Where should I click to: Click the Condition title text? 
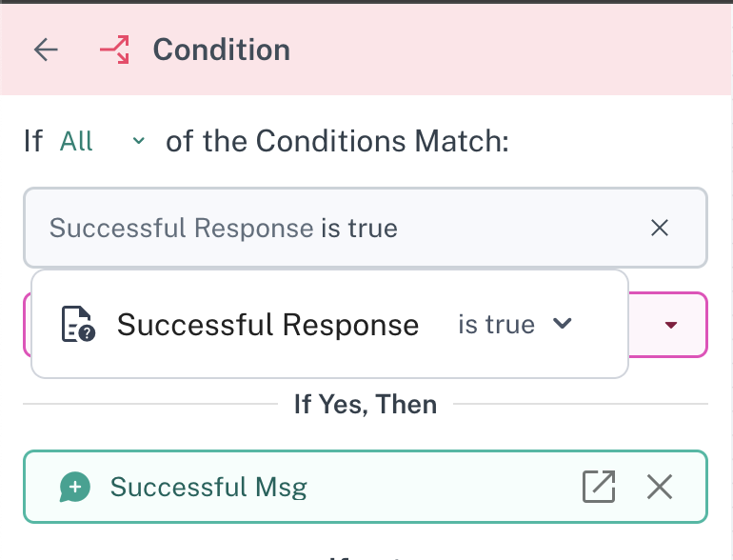[221, 50]
